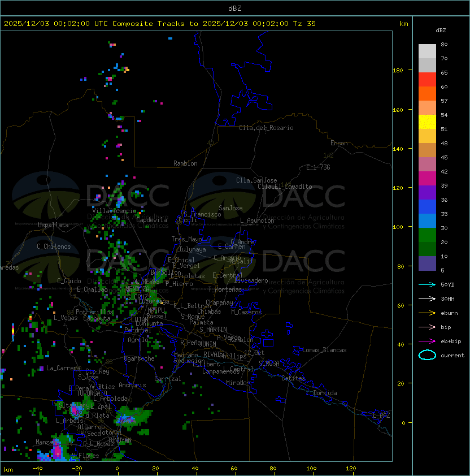This screenshot has width=470, height=476.
Task: Click the dBZ title at the top
Action: point(235,8)
